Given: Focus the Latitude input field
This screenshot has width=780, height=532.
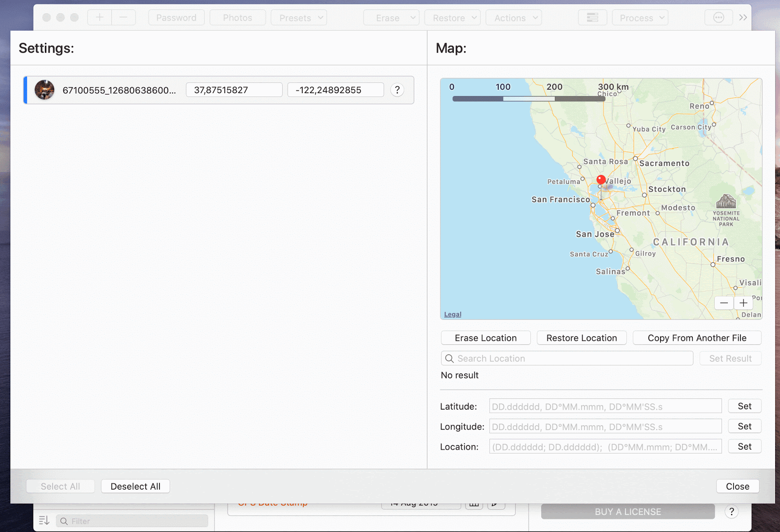Looking at the screenshot, I should coord(605,406).
